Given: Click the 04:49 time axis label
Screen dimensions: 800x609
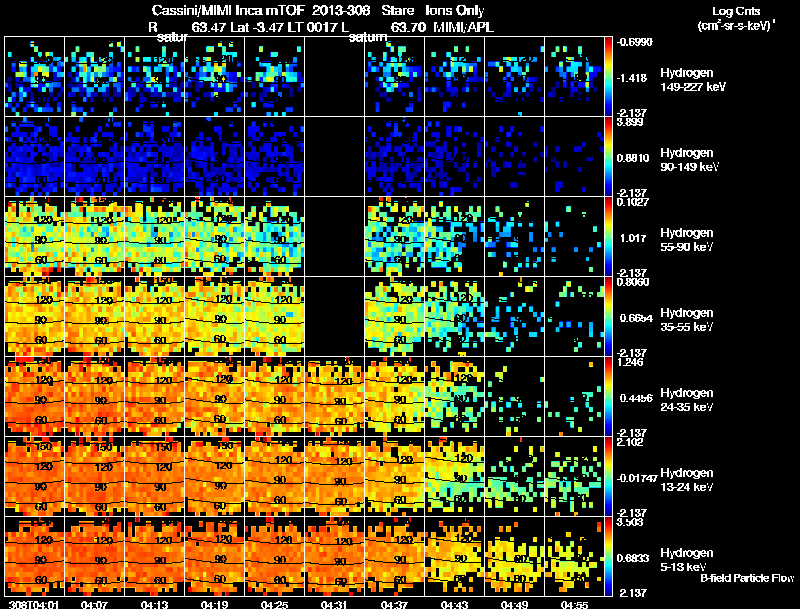Looking at the screenshot, I should point(514,605).
